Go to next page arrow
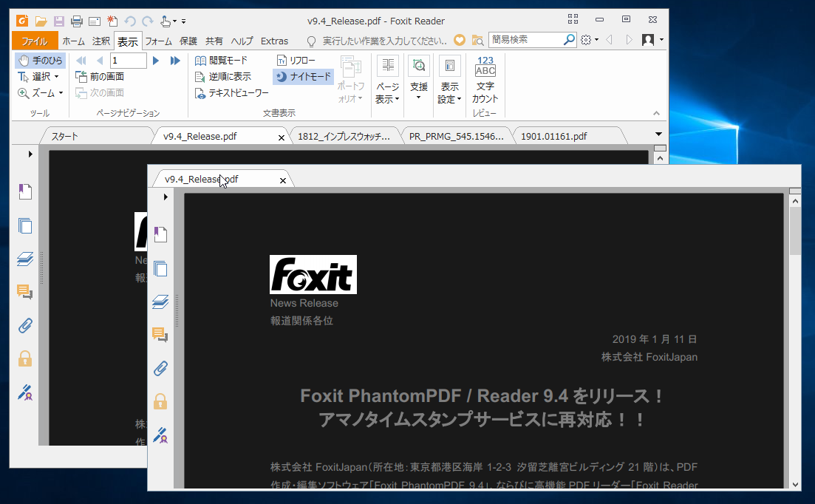The width and height of the screenshot is (815, 504). [x=155, y=61]
